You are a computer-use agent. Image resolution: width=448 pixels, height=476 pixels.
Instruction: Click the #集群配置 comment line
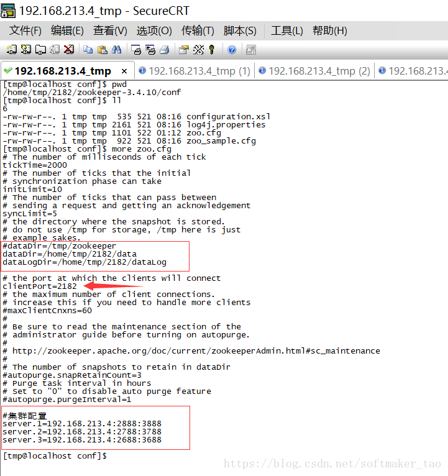25,416
